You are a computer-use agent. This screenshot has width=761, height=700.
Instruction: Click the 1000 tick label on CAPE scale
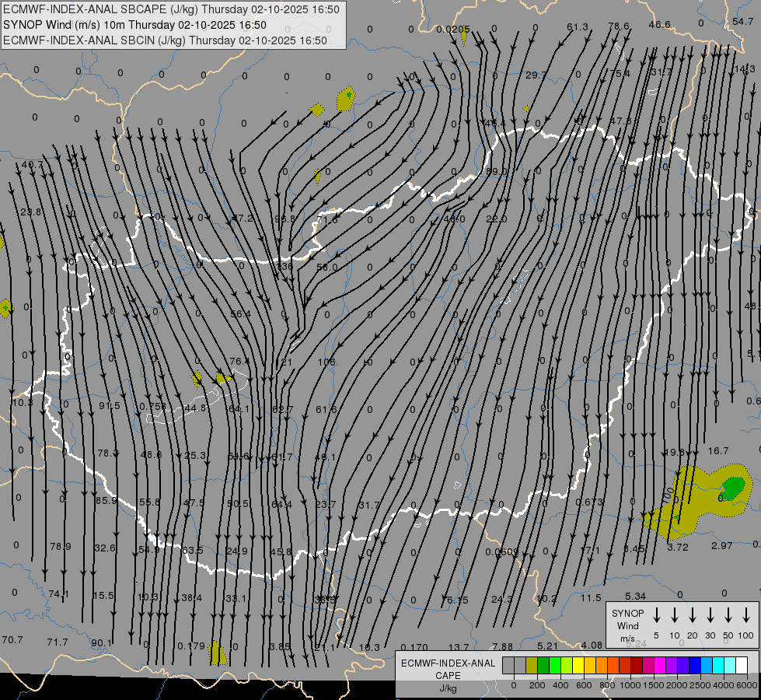[630, 685]
